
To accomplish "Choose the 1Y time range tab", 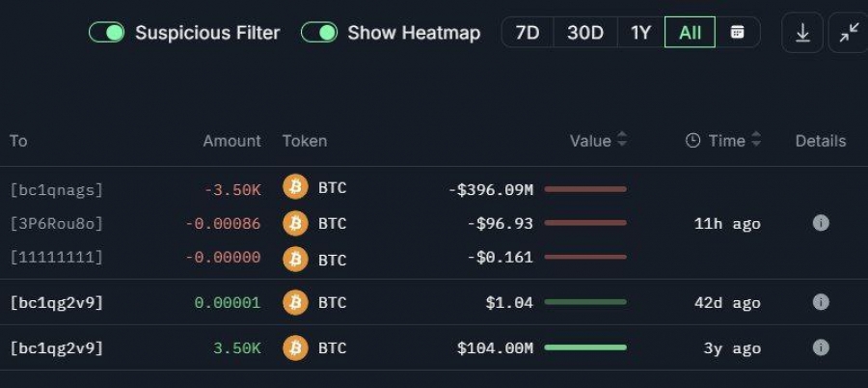I will pos(641,33).
